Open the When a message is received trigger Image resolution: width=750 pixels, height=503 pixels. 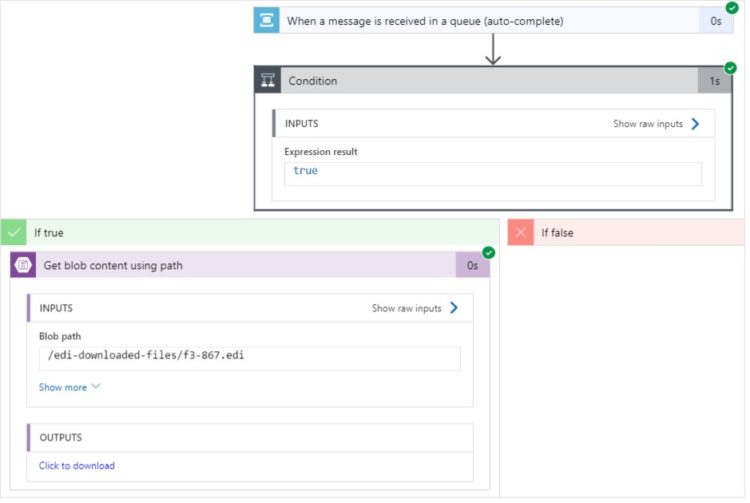pyautogui.click(x=494, y=21)
